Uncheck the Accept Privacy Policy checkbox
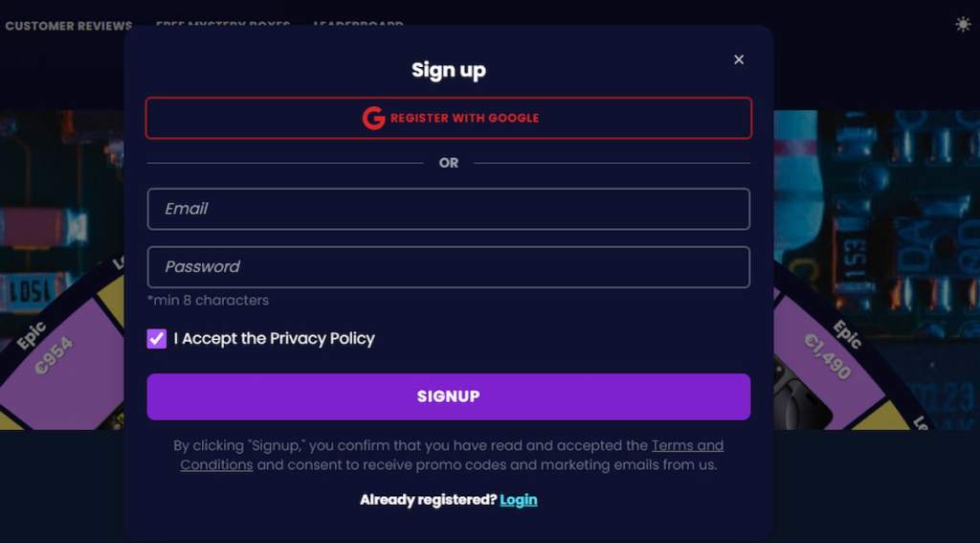Image resolution: width=980 pixels, height=543 pixels. (157, 339)
